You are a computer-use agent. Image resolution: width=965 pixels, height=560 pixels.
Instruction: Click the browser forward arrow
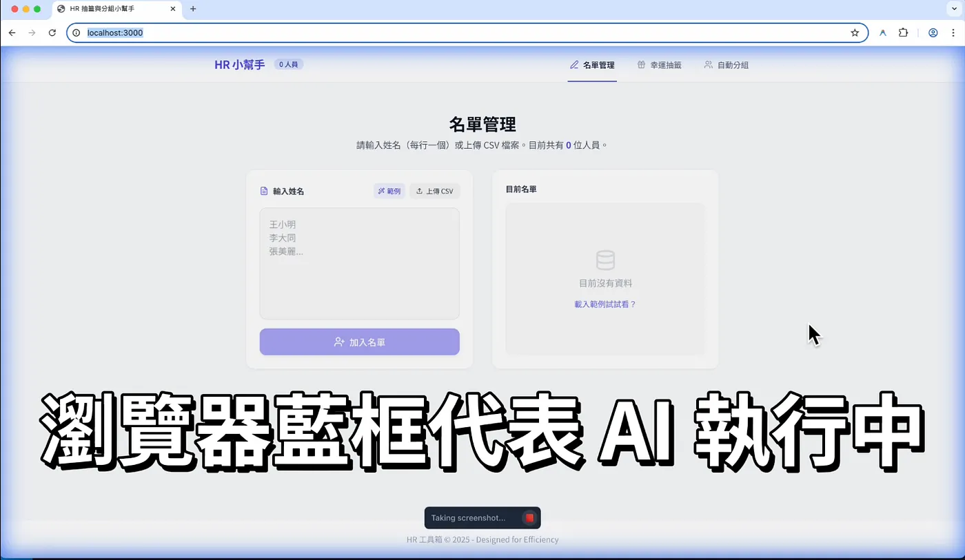pos(32,32)
